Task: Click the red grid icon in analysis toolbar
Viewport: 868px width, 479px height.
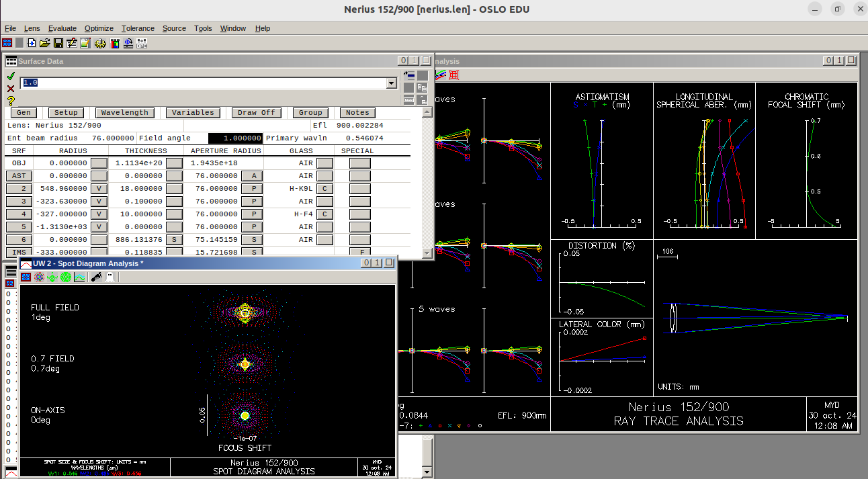Action: [x=454, y=75]
